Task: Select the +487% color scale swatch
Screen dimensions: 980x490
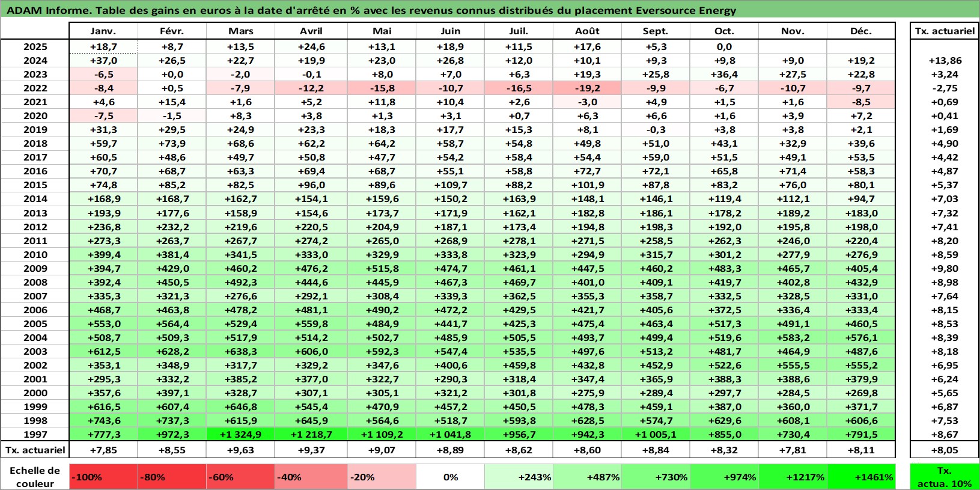Action: [x=587, y=477]
